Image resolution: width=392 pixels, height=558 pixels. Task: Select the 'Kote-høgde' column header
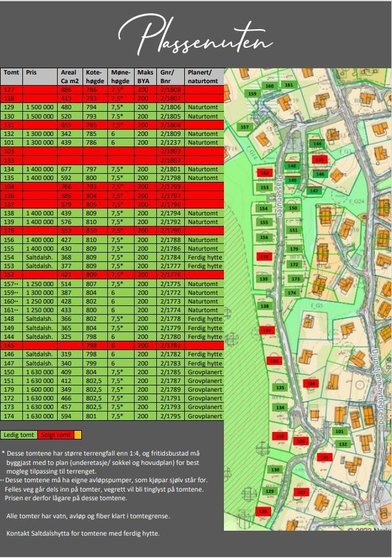[x=95, y=76]
